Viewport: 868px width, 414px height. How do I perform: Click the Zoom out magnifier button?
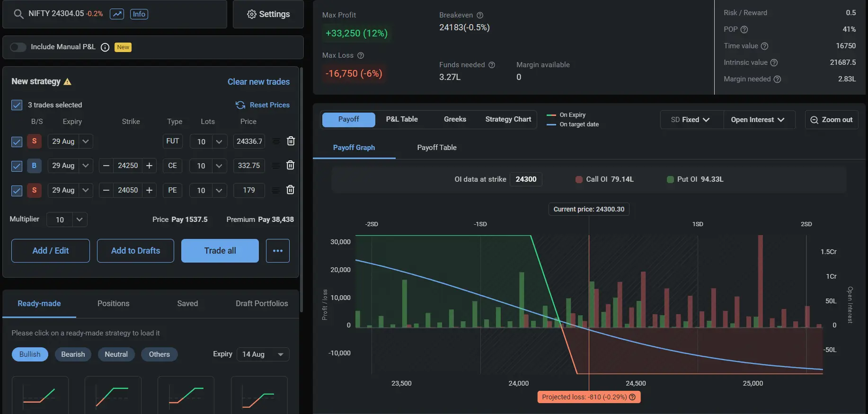(832, 120)
